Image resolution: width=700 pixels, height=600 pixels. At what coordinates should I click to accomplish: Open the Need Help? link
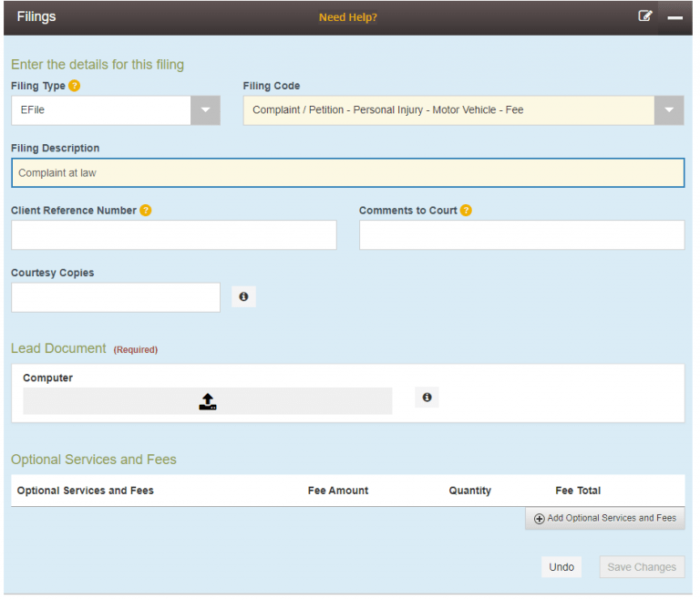(x=347, y=17)
